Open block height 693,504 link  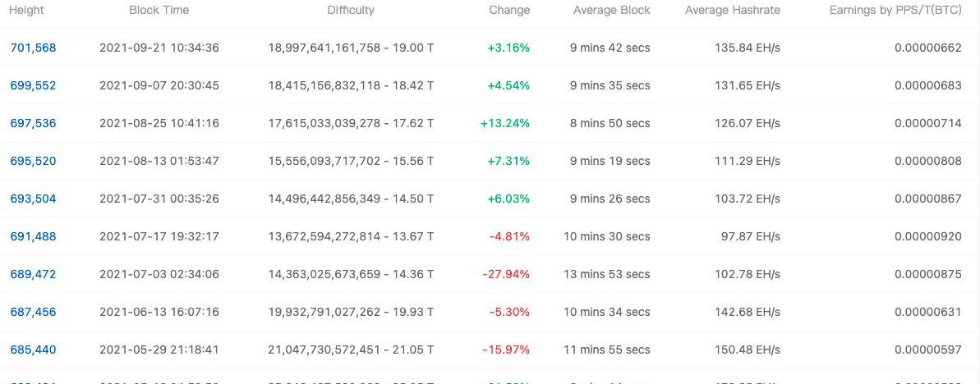point(33,199)
